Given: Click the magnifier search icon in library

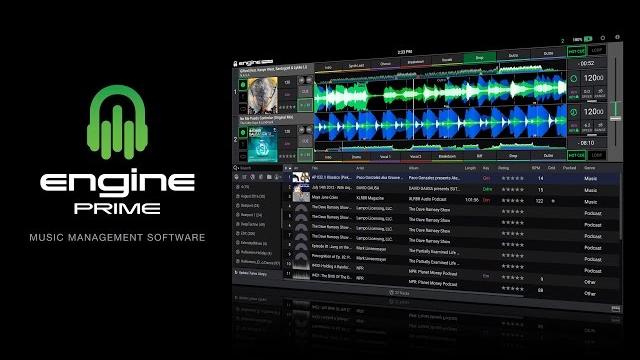Looking at the screenshot, I should tap(236, 168).
